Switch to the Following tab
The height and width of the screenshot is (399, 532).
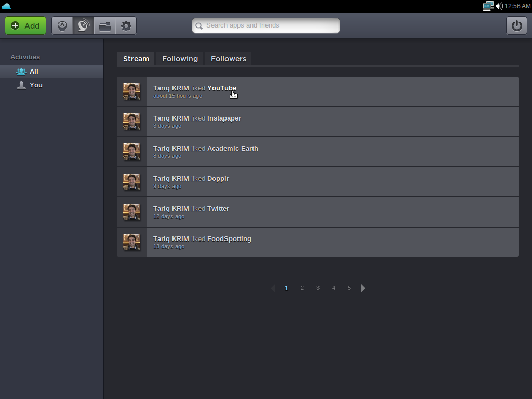click(180, 59)
